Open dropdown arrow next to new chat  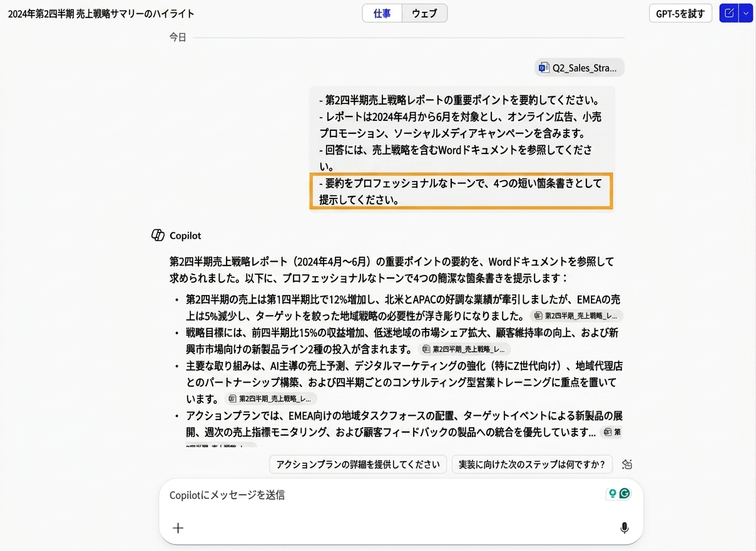tap(745, 13)
